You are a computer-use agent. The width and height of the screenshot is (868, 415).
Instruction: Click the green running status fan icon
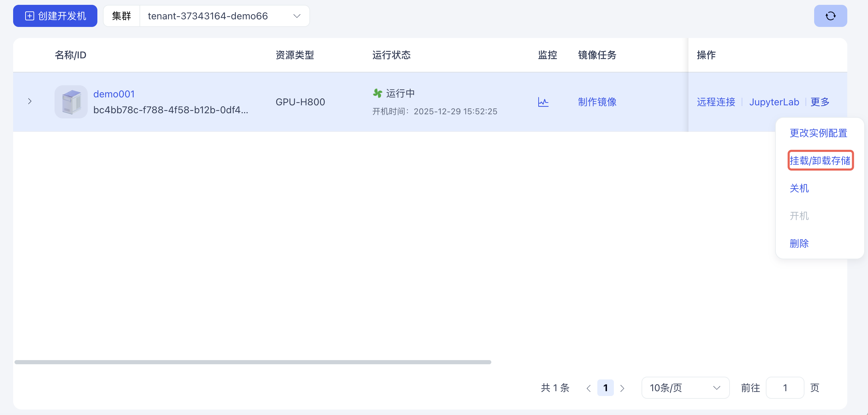click(x=377, y=93)
